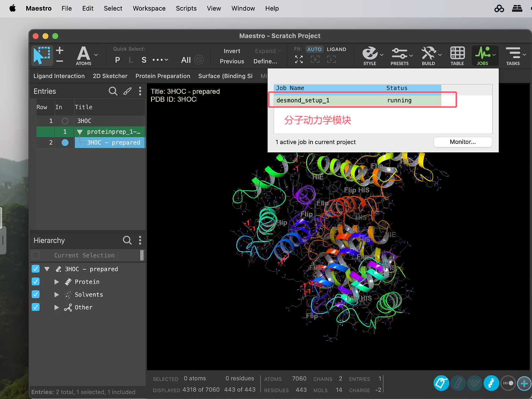The width and height of the screenshot is (532, 399).
Task: Click the Title column header in Entries
Action: [x=109, y=107]
